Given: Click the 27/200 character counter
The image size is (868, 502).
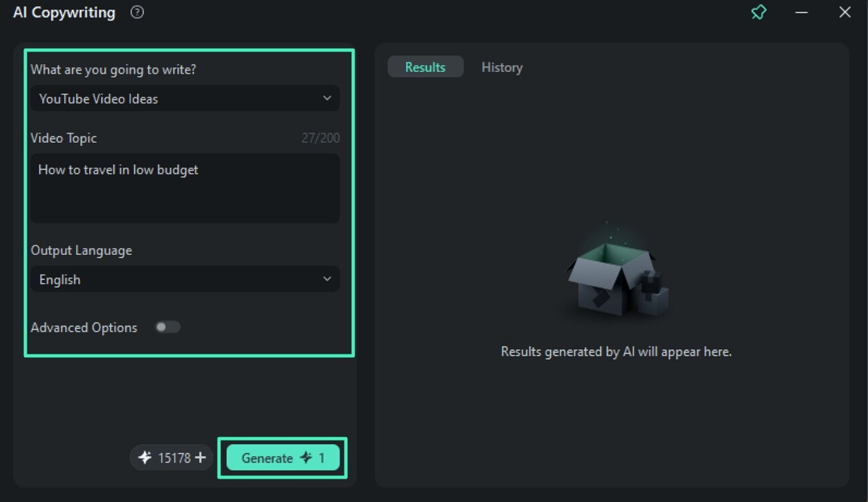Looking at the screenshot, I should click(320, 138).
